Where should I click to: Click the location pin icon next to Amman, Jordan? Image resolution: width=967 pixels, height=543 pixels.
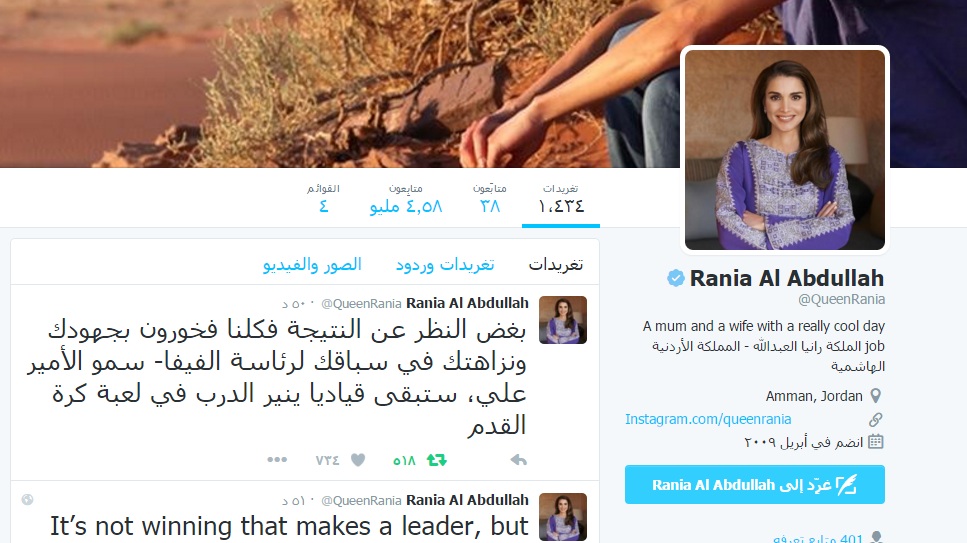point(876,396)
